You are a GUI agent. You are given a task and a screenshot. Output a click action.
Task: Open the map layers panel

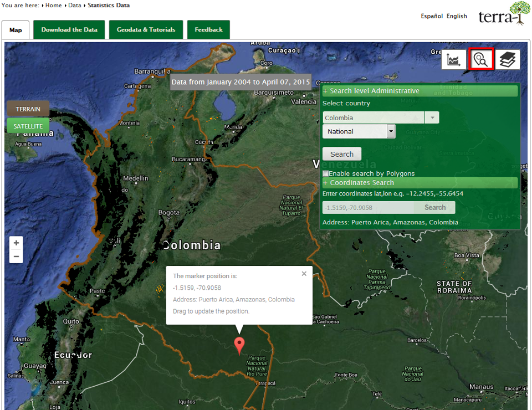click(508, 60)
